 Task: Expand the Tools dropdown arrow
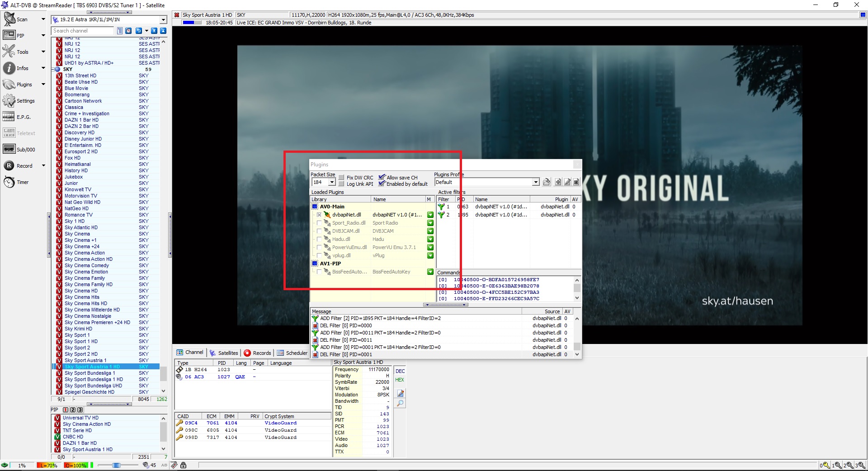pyautogui.click(x=43, y=52)
